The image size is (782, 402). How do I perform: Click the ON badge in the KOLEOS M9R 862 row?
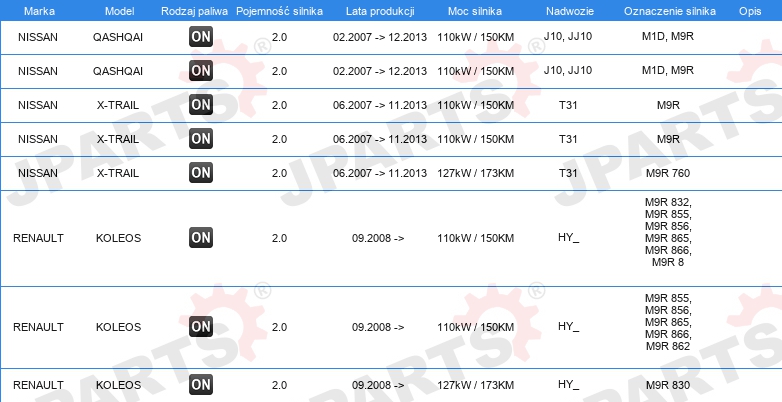pyautogui.click(x=201, y=327)
